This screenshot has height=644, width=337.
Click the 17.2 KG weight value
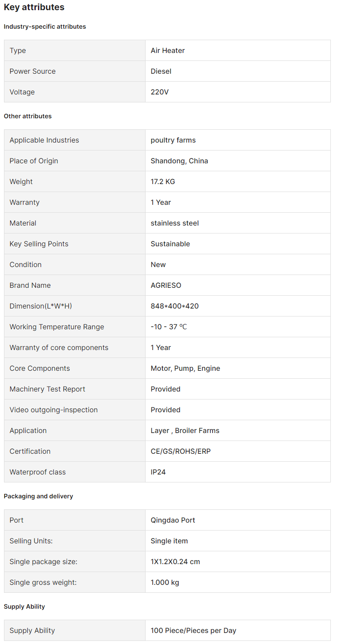pyautogui.click(x=163, y=181)
